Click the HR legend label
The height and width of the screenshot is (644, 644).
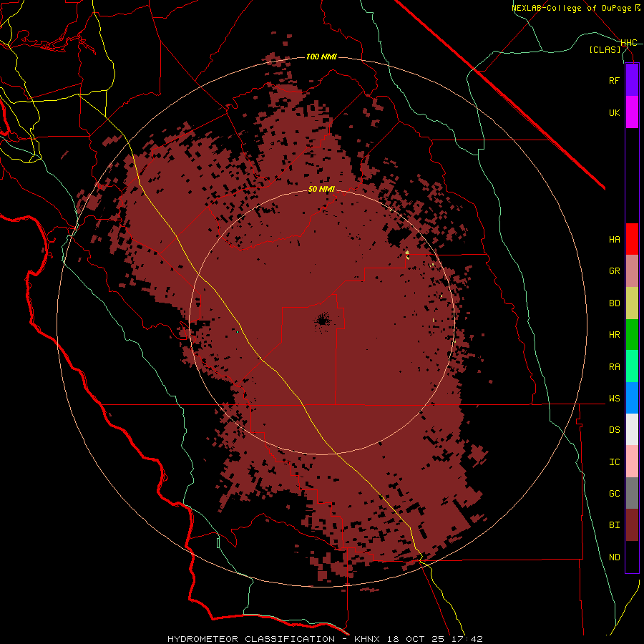tap(614, 335)
